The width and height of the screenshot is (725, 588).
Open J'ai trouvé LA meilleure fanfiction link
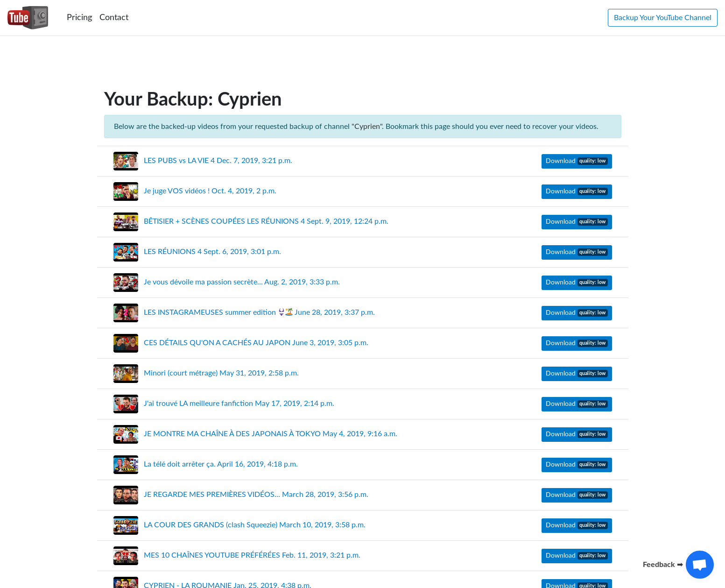click(239, 404)
